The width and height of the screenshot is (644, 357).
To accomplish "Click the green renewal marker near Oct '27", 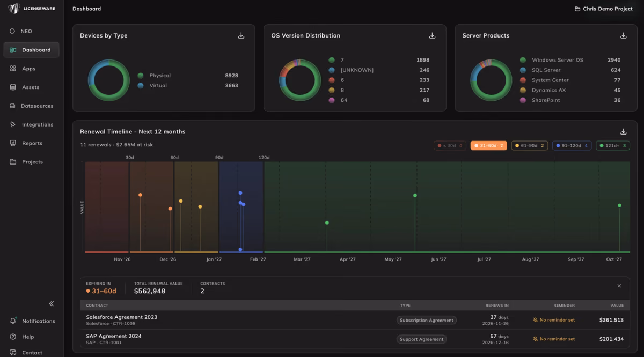I will point(619,205).
